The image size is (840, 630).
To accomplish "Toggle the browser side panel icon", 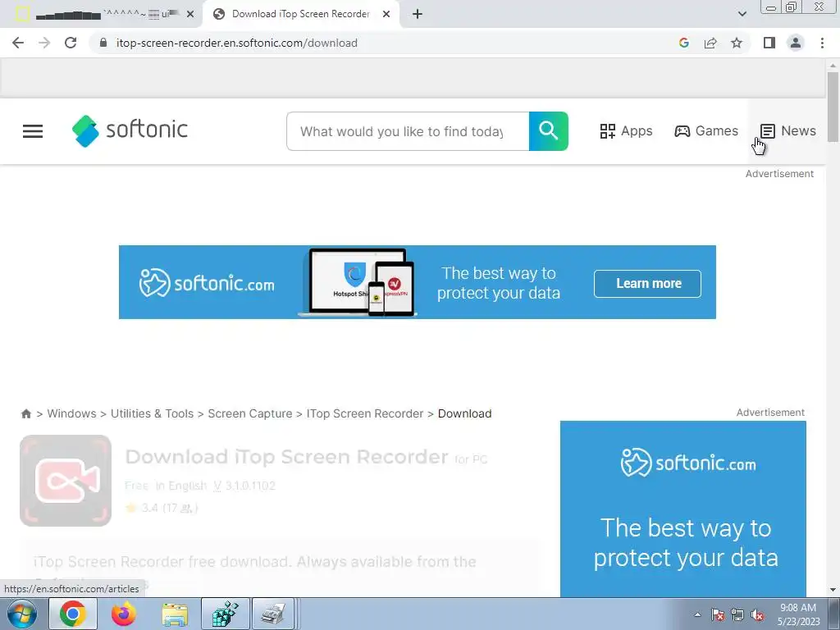I will coord(769,43).
